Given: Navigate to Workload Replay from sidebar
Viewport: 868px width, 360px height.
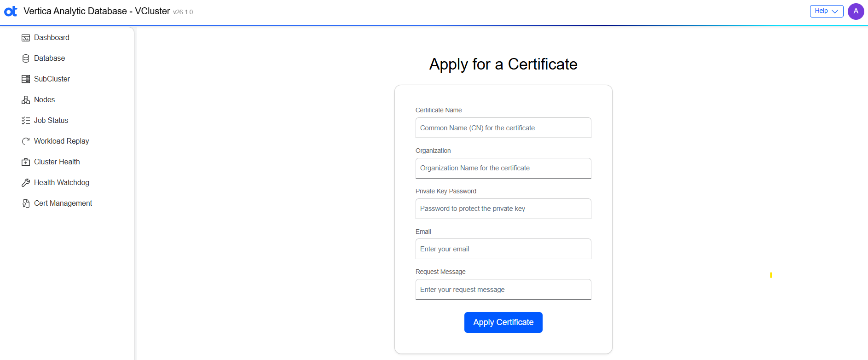Looking at the screenshot, I should pos(61,141).
